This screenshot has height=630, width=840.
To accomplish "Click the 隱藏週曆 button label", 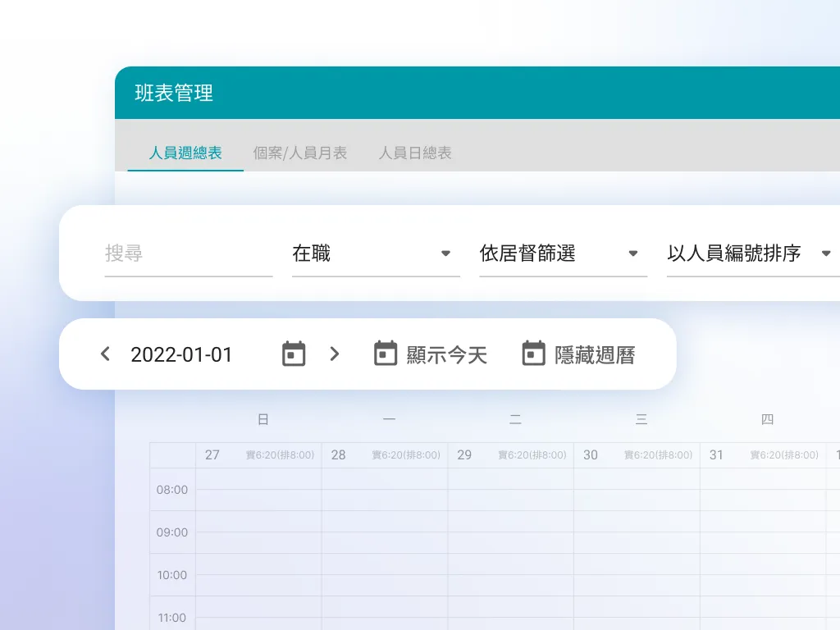I will click(x=596, y=355).
